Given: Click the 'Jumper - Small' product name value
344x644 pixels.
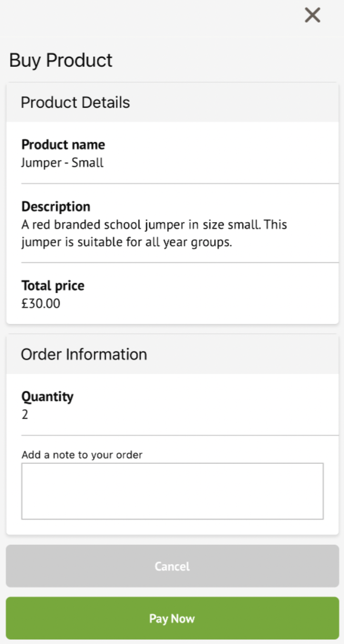Looking at the screenshot, I should pyautogui.click(x=63, y=163).
